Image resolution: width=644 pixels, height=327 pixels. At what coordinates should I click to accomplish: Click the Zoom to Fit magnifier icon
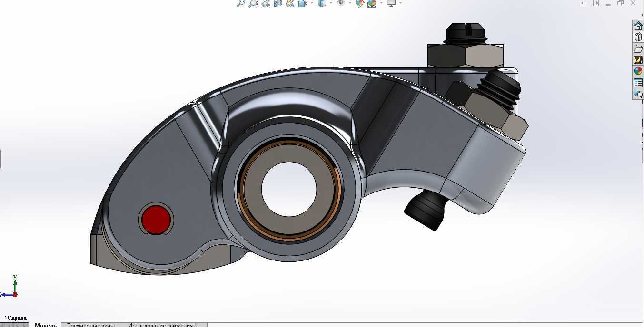241,3
